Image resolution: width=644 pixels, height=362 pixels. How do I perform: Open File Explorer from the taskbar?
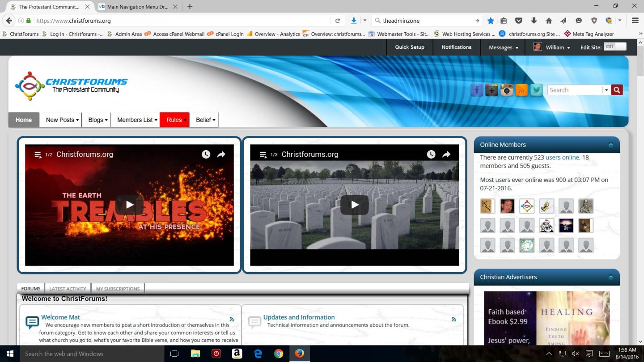coord(195,354)
